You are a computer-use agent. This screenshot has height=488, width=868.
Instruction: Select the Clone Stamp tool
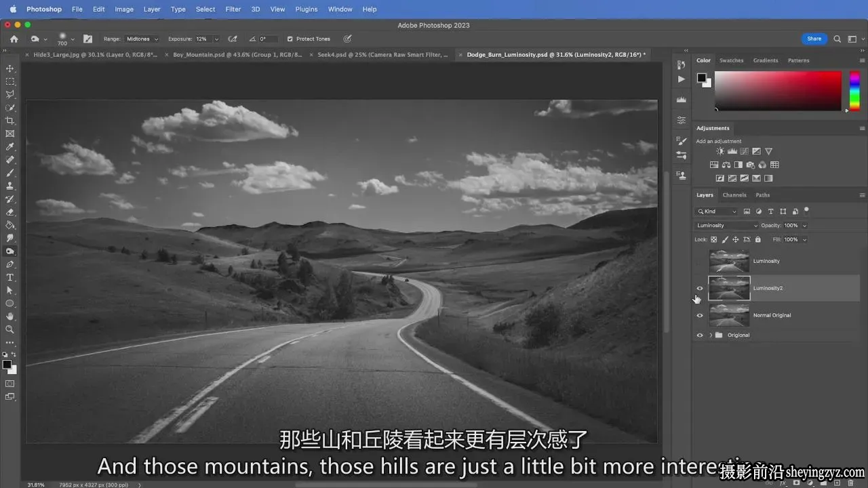point(10,186)
